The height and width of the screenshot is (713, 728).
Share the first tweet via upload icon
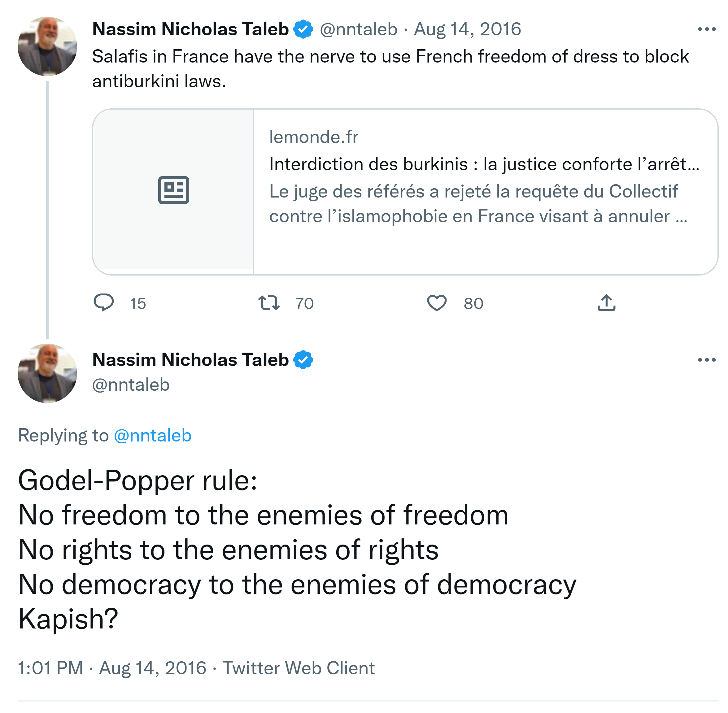coord(606,302)
